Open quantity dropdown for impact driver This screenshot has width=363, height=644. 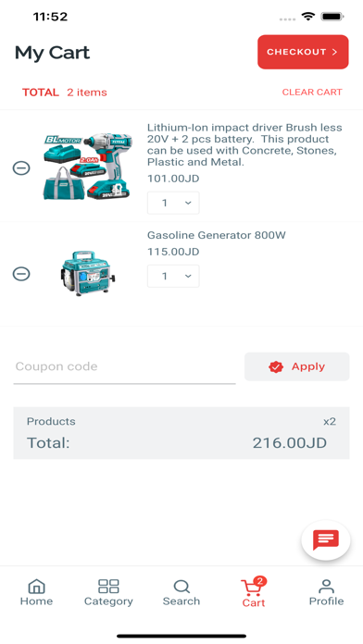pyautogui.click(x=173, y=203)
